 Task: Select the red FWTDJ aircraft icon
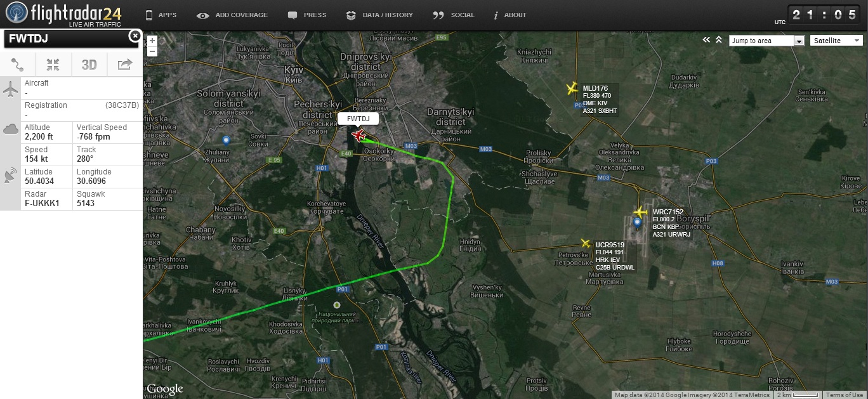[358, 135]
